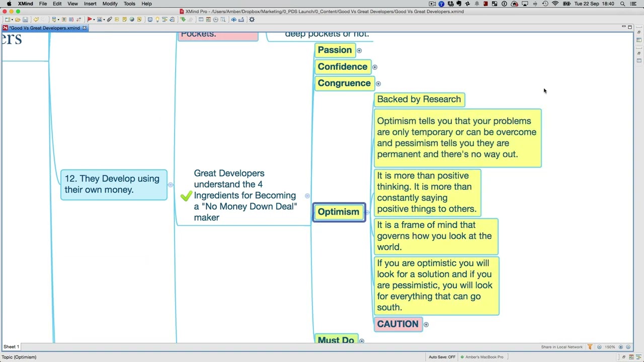Expand the CAUTION topic
The image size is (644, 362).
[426, 324]
